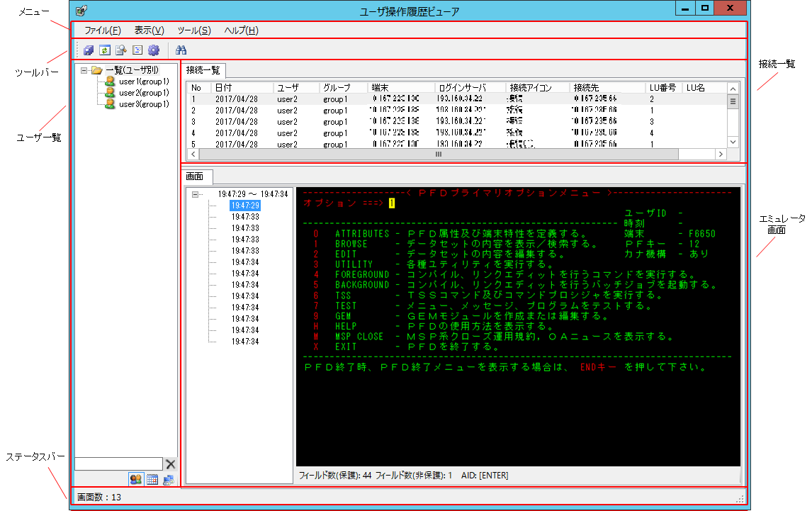Sort by the 日付 column header
Image resolution: width=812 pixels, height=511 pixels.
(242, 88)
